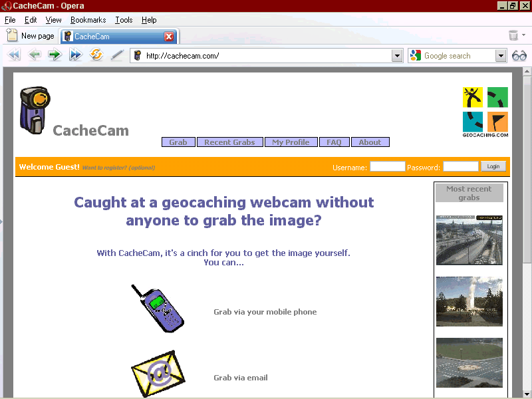Open the About page
This screenshot has width=532, height=399.
[370, 142]
